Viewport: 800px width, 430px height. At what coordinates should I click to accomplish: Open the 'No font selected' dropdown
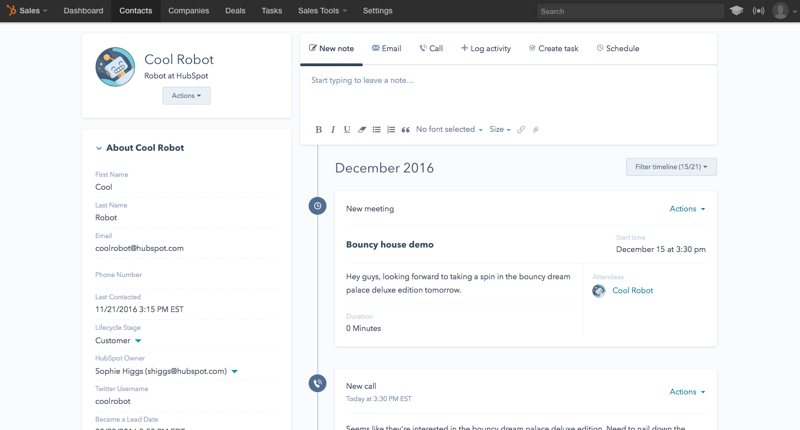(x=449, y=130)
